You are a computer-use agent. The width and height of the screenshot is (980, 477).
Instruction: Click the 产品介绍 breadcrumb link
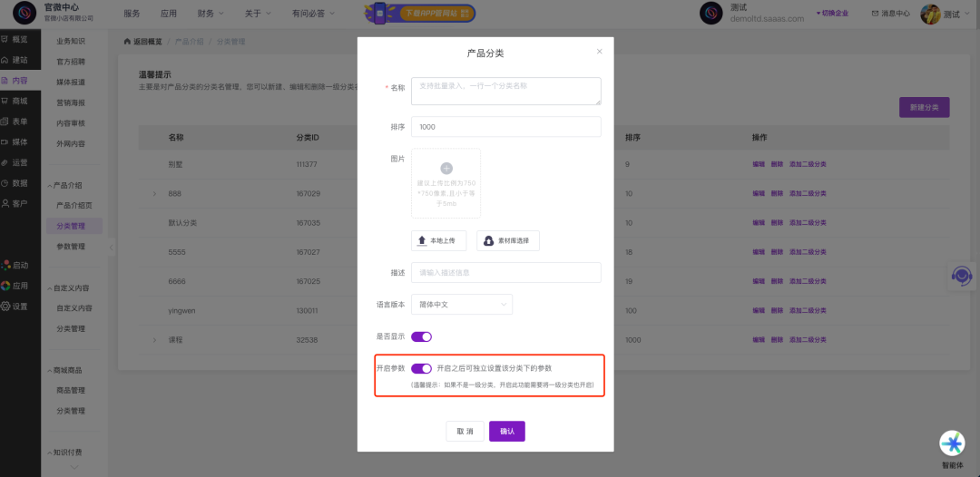(x=190, y=42)
